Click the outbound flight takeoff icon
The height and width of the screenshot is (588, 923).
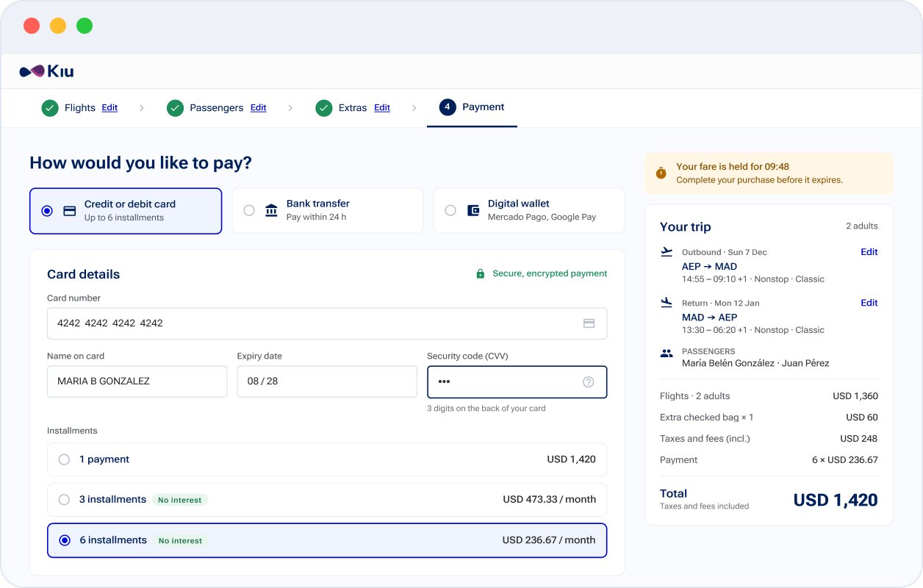pos(667,252)
